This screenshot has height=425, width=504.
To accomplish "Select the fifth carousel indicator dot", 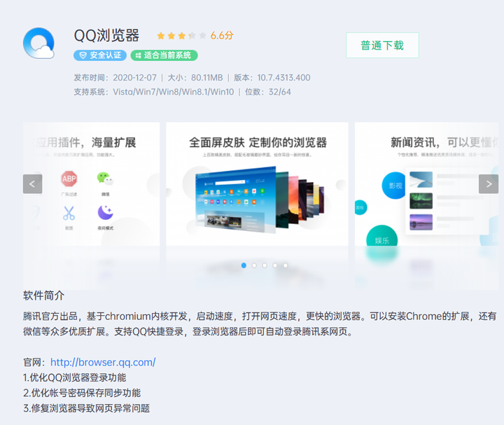I will (x=285, y=265).
